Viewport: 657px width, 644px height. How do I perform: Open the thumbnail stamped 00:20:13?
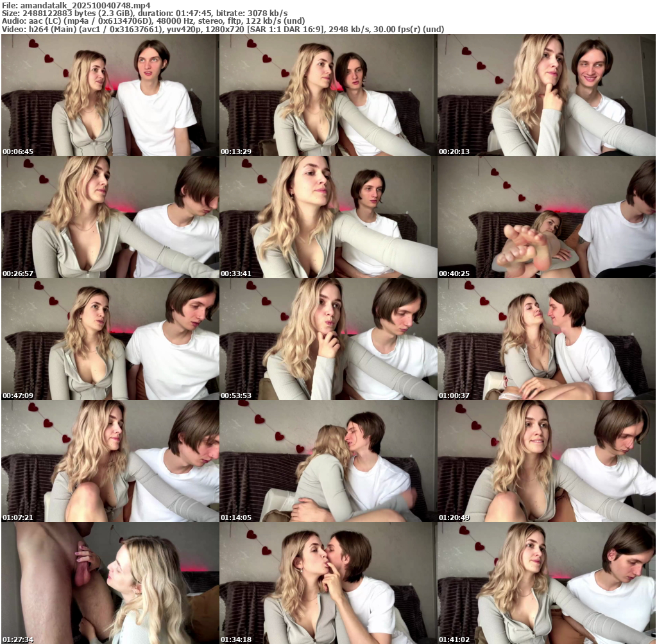click(547, 95)
